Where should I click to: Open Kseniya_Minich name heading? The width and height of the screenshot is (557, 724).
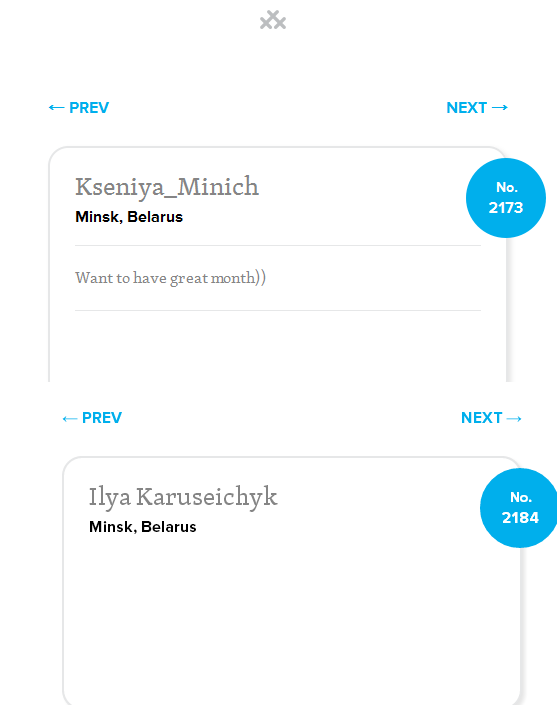(167, 187)
